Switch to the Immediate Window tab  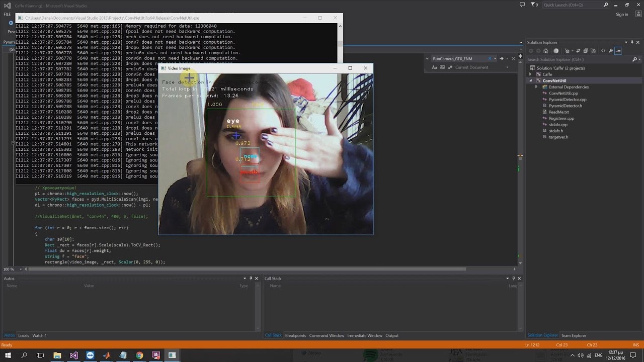click(x=365, y=335)
